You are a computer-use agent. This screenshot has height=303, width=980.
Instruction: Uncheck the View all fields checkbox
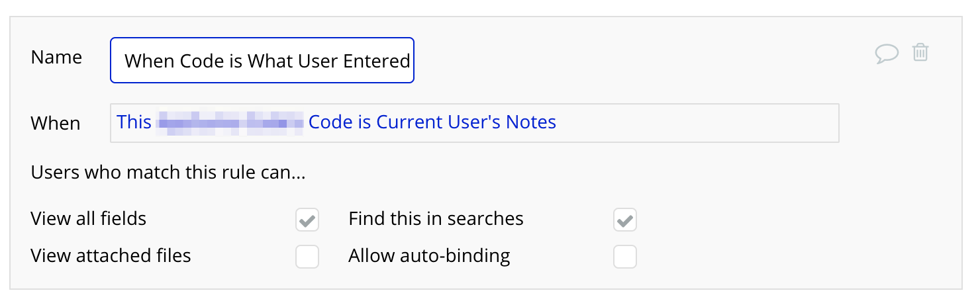[x=307, y=220]
